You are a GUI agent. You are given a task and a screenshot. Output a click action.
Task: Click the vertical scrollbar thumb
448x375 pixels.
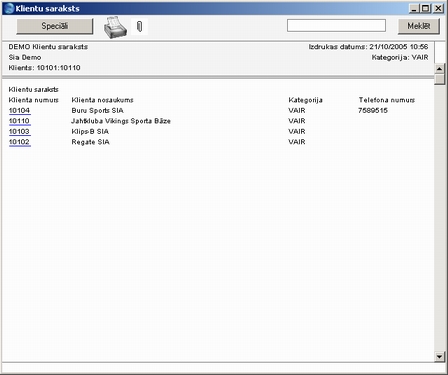tap(439, 79)
